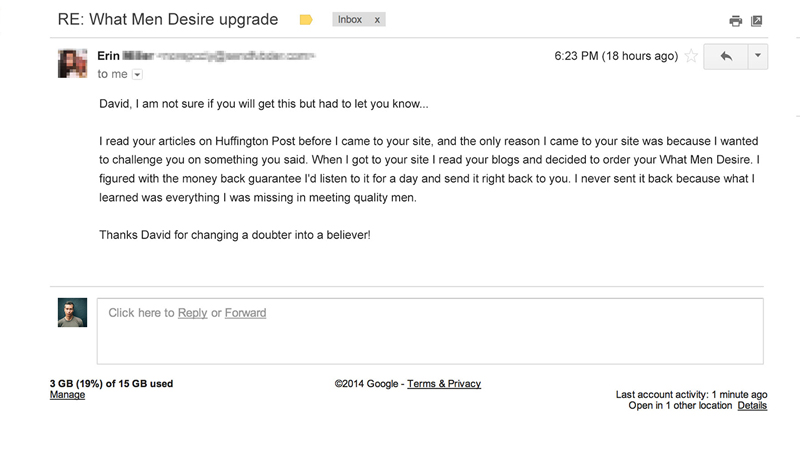Click the sender name Erin

coord(108,56)
